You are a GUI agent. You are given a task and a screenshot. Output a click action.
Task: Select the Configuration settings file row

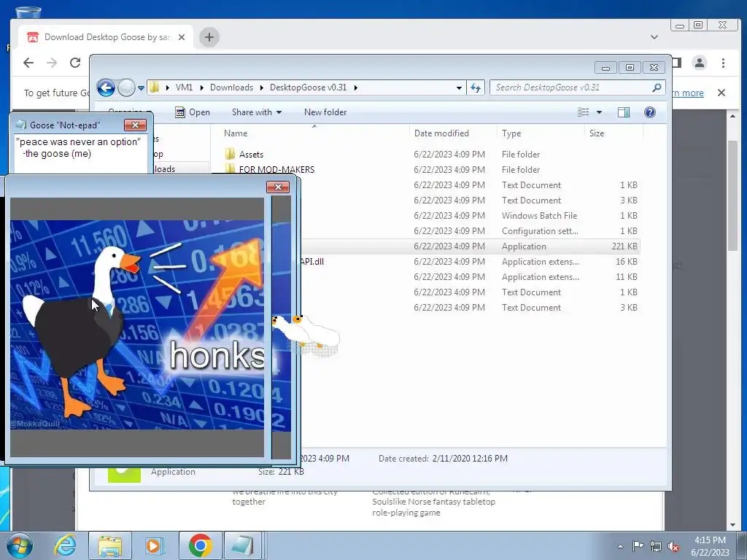tap(469, 231)
